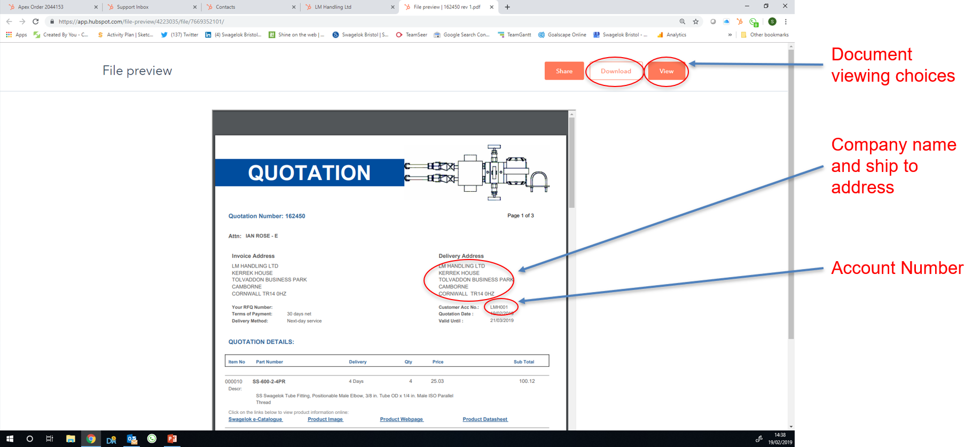Click the page's main vertical scrollbar
Screen dimensions: 980x447
pos(791,194)
